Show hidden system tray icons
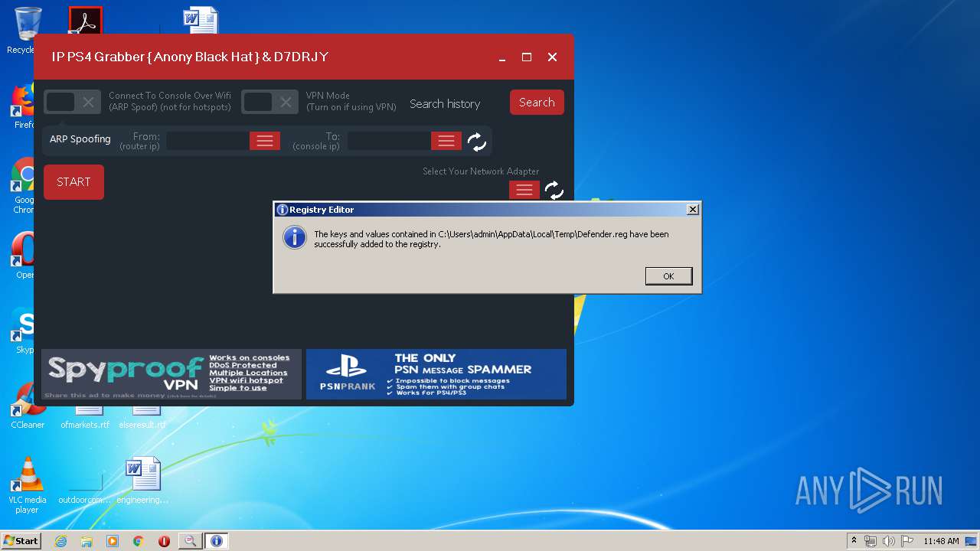This screenshot has width=980, height=551. tap(854, 541)
